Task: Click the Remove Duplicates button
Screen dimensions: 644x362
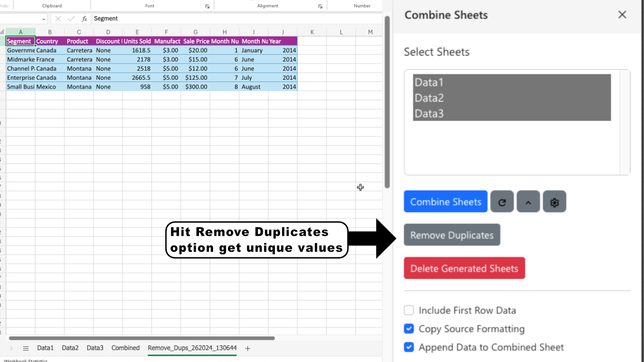Action: 451,234
